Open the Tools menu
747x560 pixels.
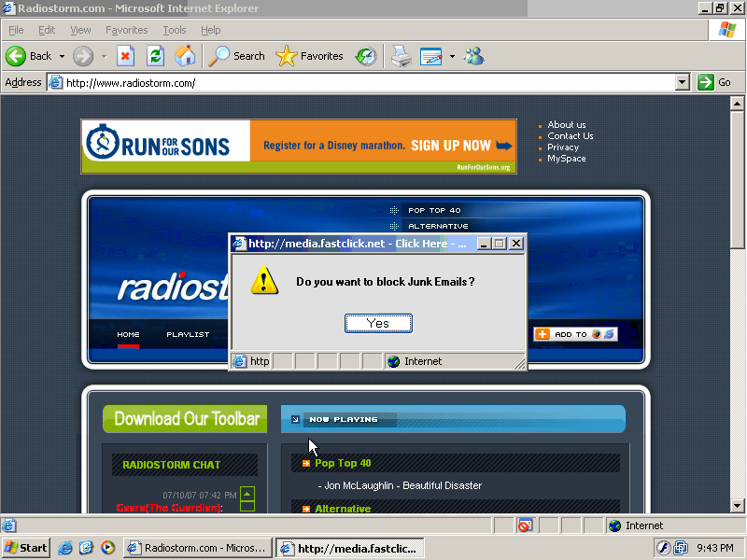(x=175, y=30)
